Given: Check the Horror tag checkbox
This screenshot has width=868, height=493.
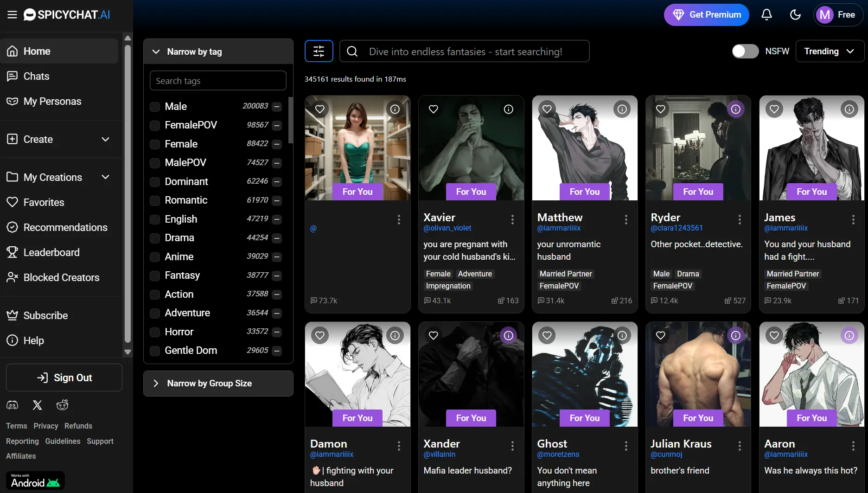Looking at the screenshot, I should tap(155, 332).
